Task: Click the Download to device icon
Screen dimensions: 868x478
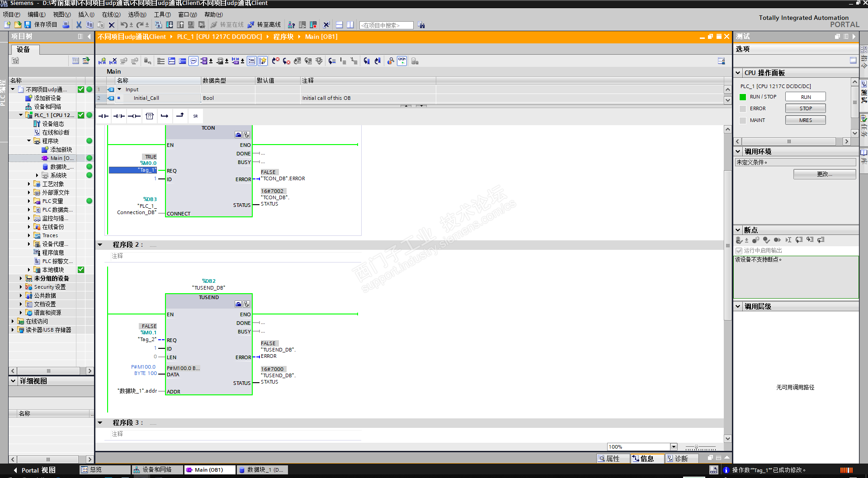Action: (170, 25)
